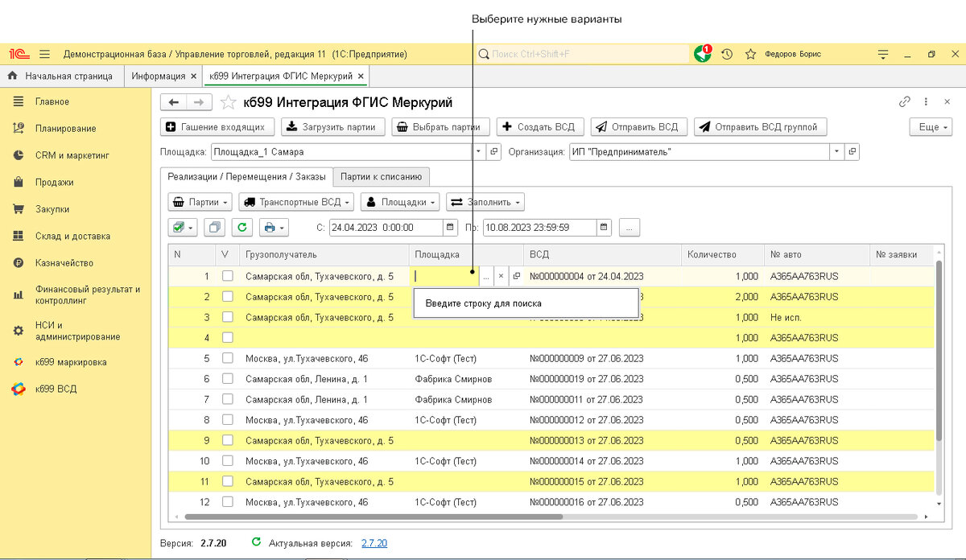
Task: Tick the checkbox in row 4
Action: [228, 338]
